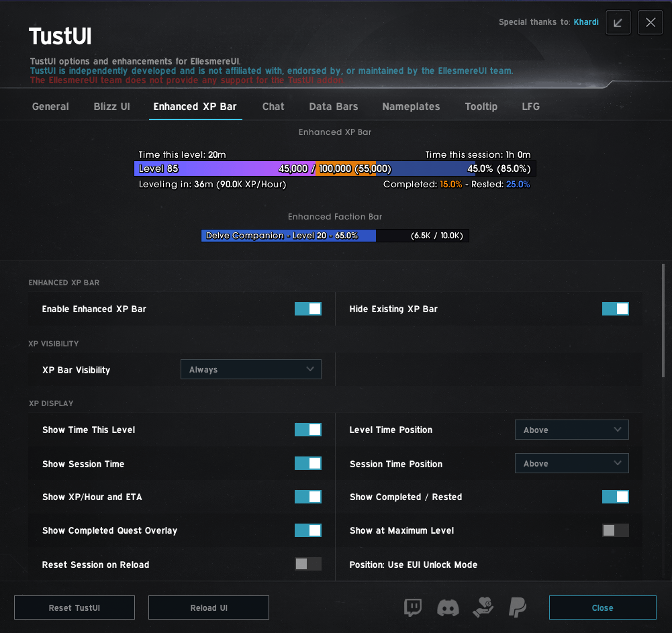Viewport: 672px width, 633px height.
Task: Click the settings panel vertical scrollbar
Action: point(663,321)
